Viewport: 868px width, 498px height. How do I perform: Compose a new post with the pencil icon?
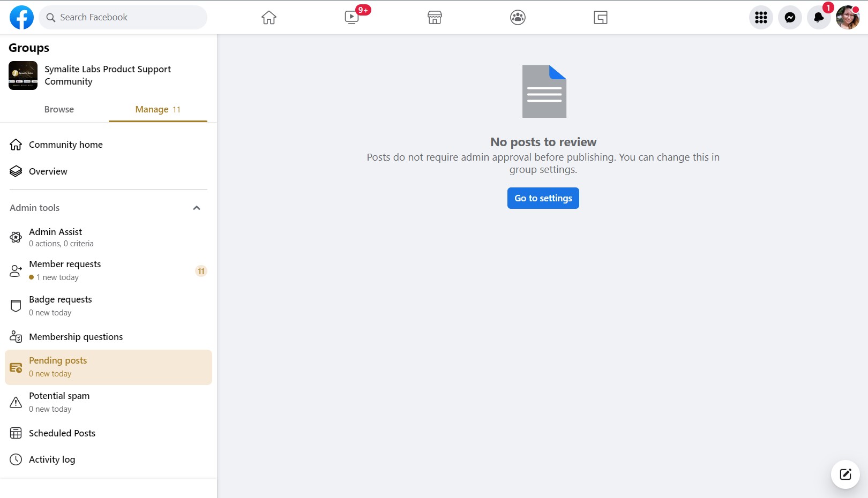[x=845, y=474]
